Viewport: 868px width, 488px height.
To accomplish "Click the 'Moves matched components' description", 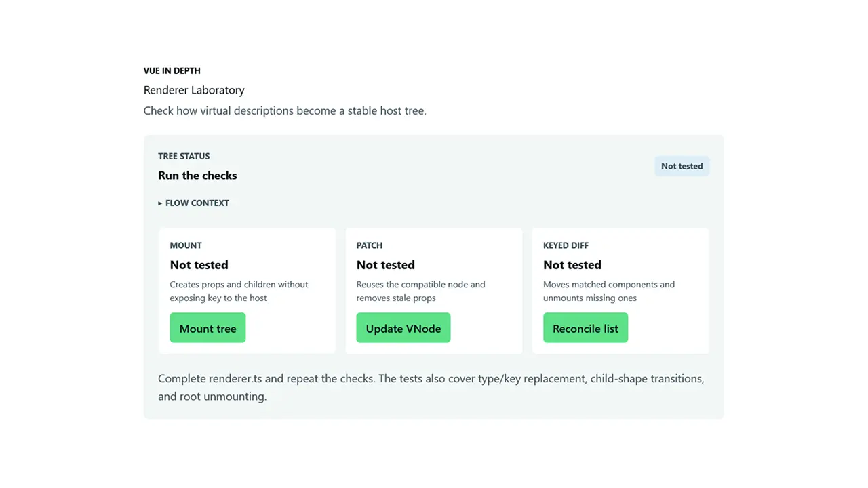I will (609, 291).
